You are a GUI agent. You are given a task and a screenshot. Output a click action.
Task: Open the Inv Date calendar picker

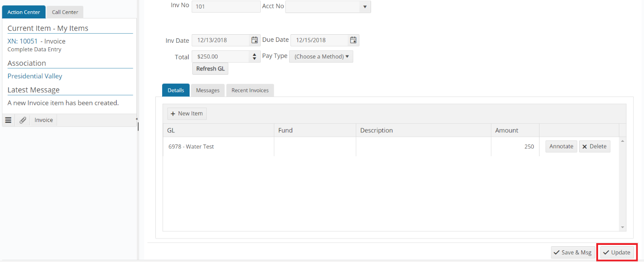(254, 40)
